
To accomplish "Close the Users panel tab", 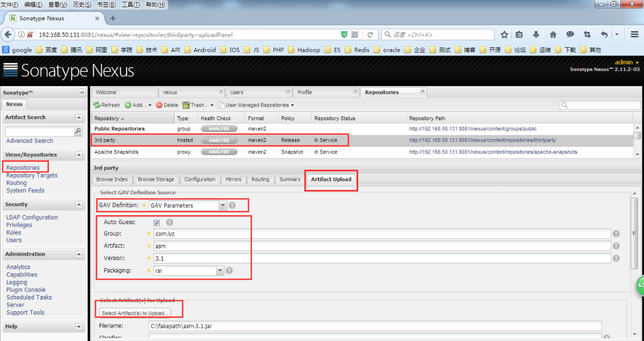I will [289, 91].
